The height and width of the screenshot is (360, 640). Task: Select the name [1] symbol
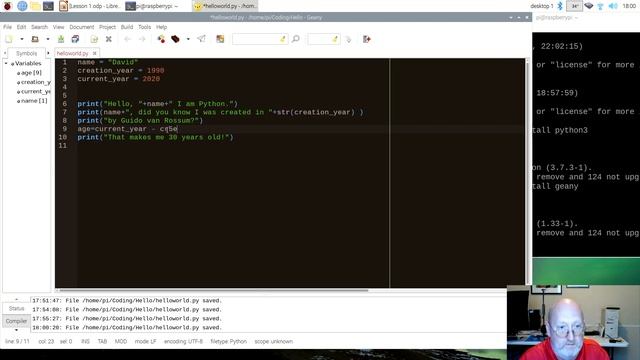34,101
